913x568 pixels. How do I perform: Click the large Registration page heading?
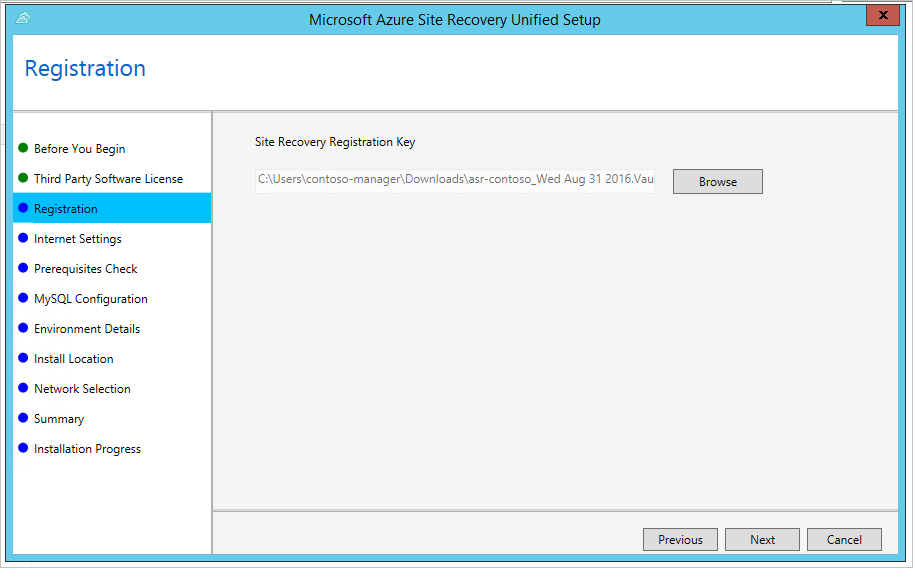85,69
